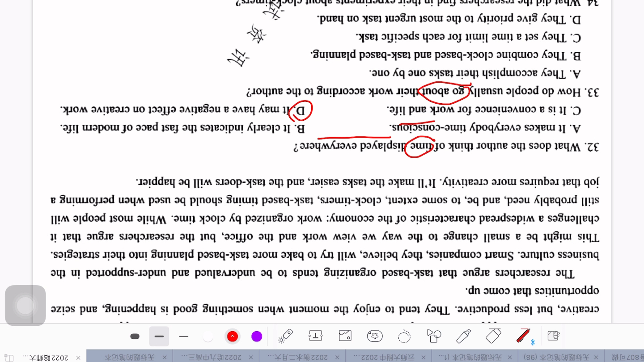The image size is (644, 362).
Task: Choose the white pen color
Action: [208, 337]
